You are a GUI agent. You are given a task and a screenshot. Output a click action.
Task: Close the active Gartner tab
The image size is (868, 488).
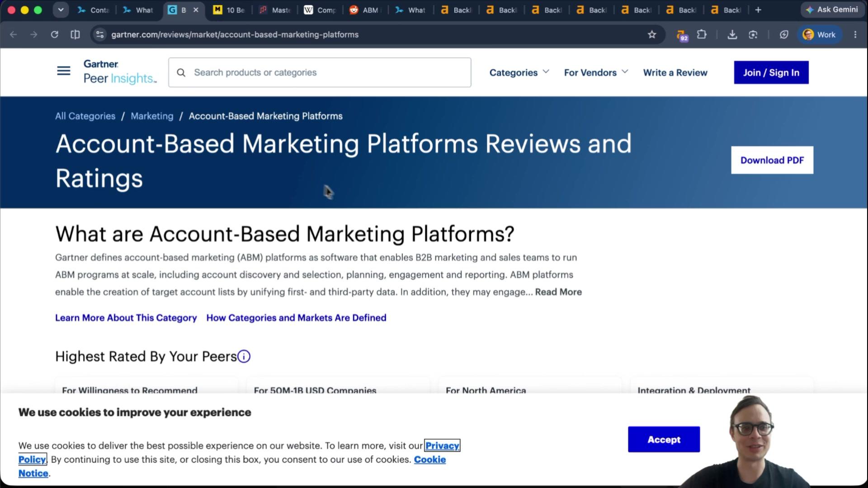point(196,9)
